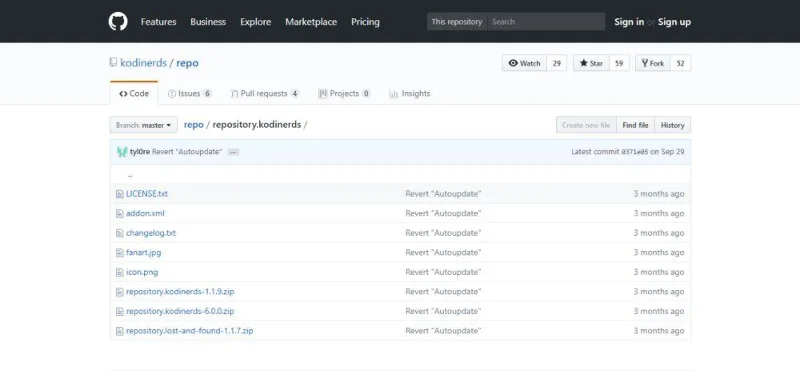Image resolution: width=800 pixels, height=378 pixels.
Task: Open Revert "Autoupdate" commit for icon.png
Action: coord(443,272)
